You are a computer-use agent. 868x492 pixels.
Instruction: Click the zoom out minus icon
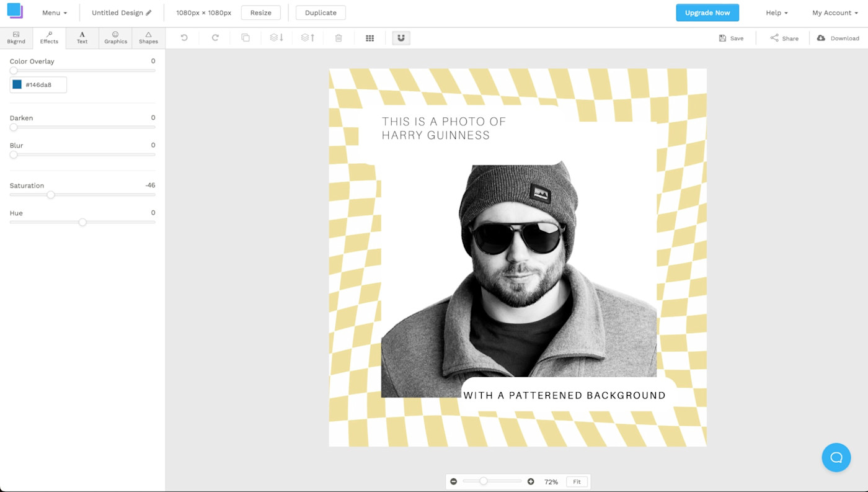[x=454, y=481]
